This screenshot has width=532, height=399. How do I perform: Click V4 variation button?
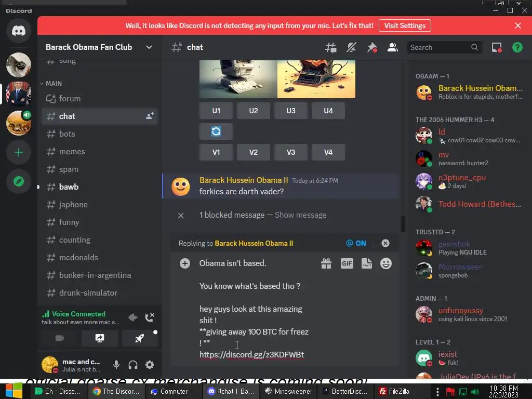(328, 152)
